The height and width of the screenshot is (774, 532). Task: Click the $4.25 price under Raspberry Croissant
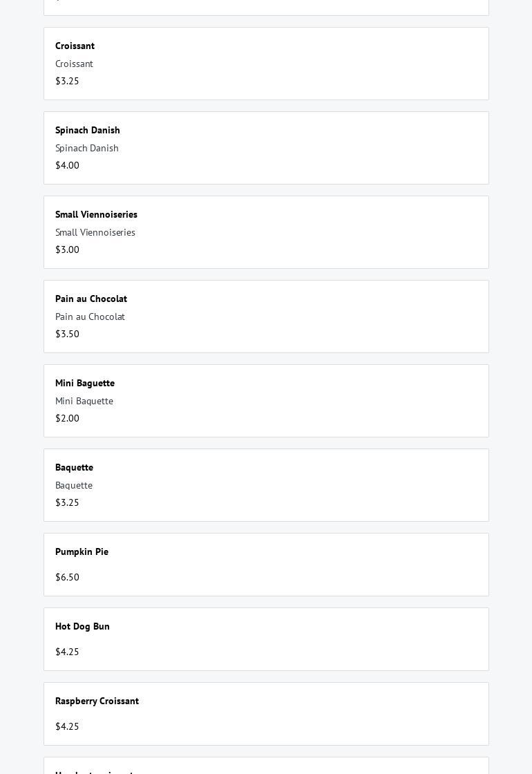point(67,726)
